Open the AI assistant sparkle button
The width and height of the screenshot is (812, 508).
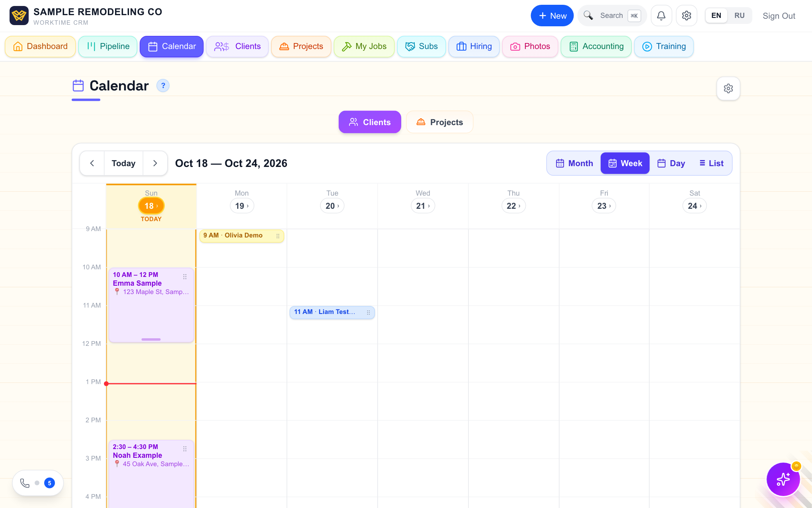783,479
